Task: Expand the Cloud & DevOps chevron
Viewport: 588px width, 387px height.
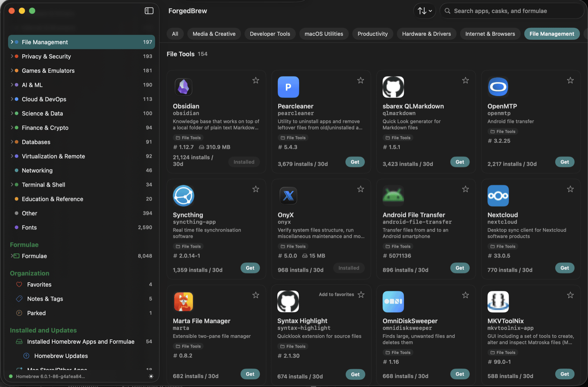Action: pyautogui.click(x=12, y=99)
